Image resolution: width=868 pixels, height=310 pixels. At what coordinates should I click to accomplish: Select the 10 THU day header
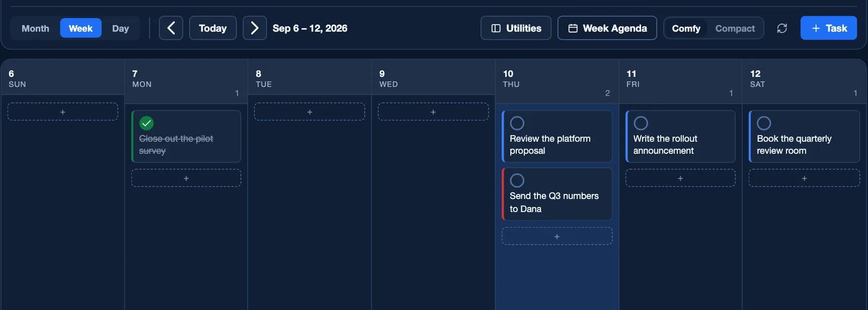coord(557,81)
